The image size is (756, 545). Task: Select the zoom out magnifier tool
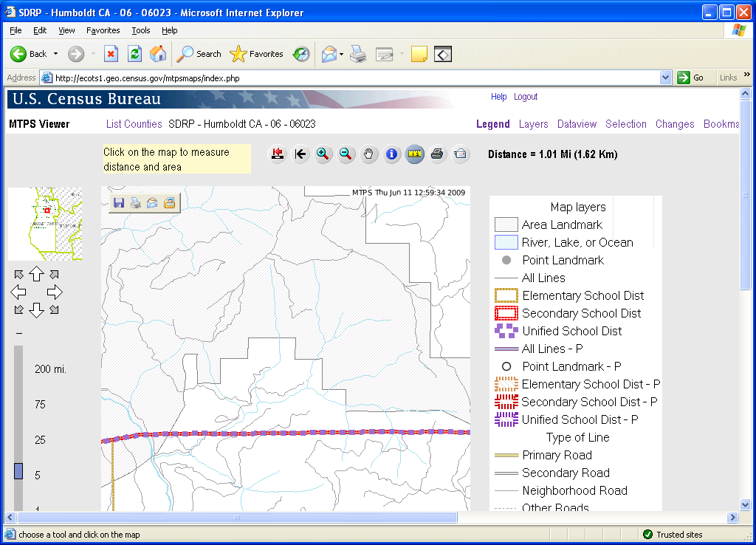coord(346,154)
